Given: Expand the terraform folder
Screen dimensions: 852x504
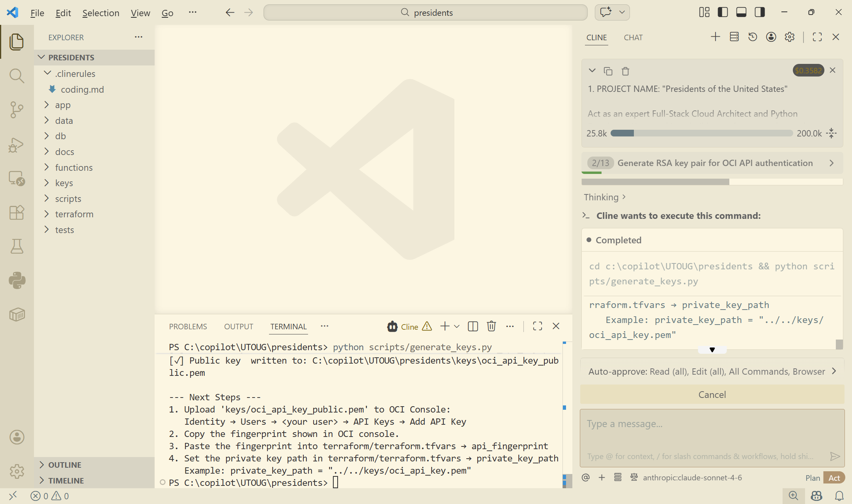Looking at the screenshot, I should coord(74,214).
